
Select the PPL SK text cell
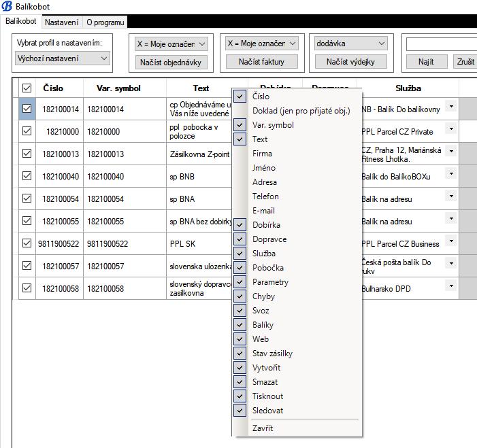click(199, 244)
